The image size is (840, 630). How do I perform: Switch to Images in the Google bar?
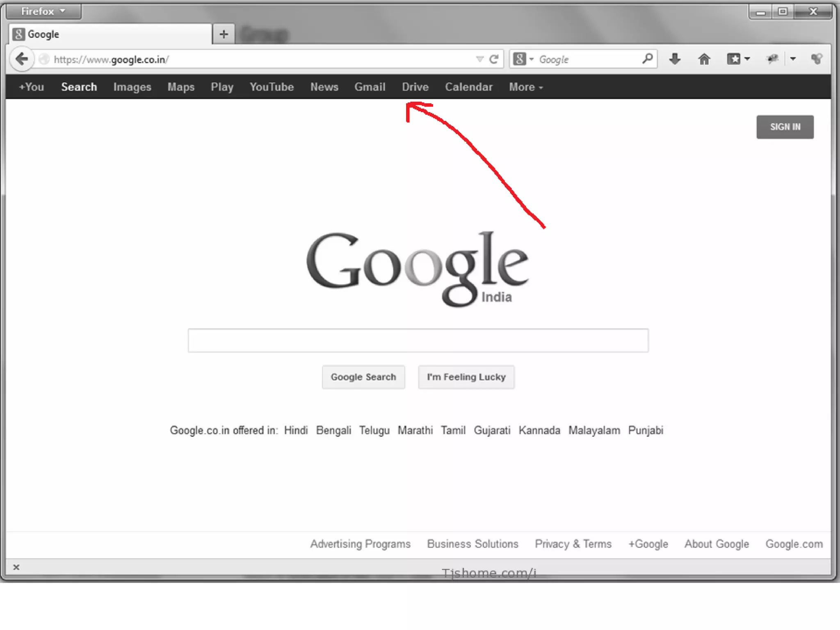point(132,87)
